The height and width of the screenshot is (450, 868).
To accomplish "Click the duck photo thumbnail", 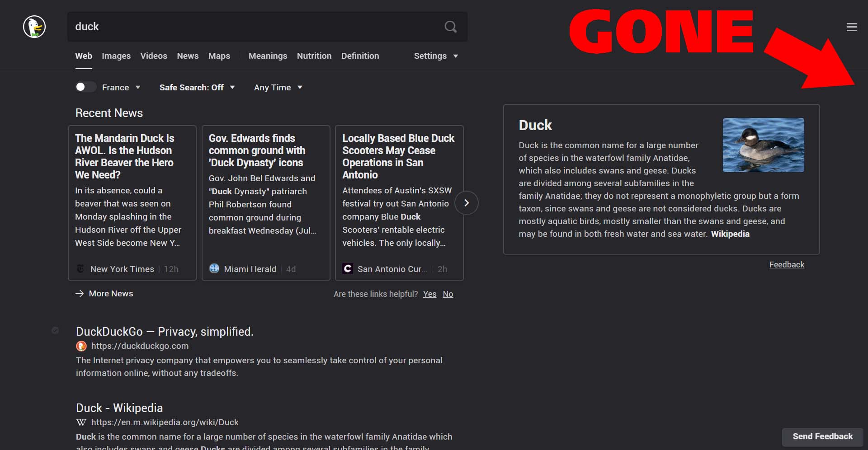I will [763, 145].
